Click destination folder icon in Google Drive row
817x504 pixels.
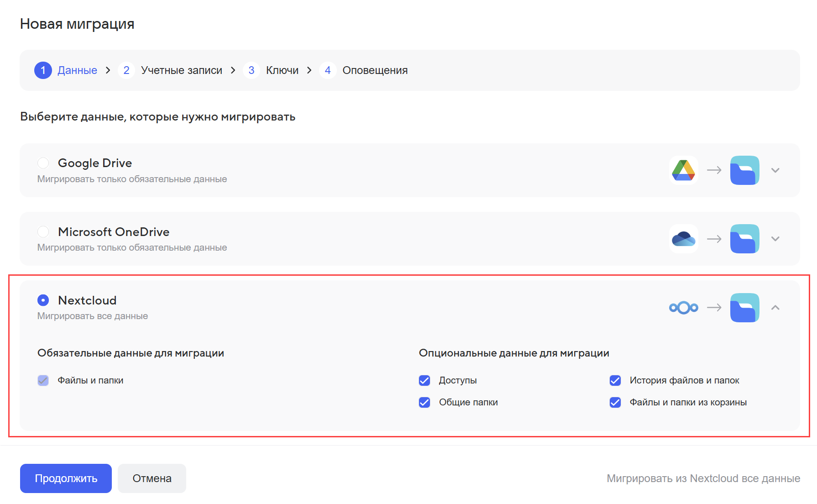tap(744, 170)
